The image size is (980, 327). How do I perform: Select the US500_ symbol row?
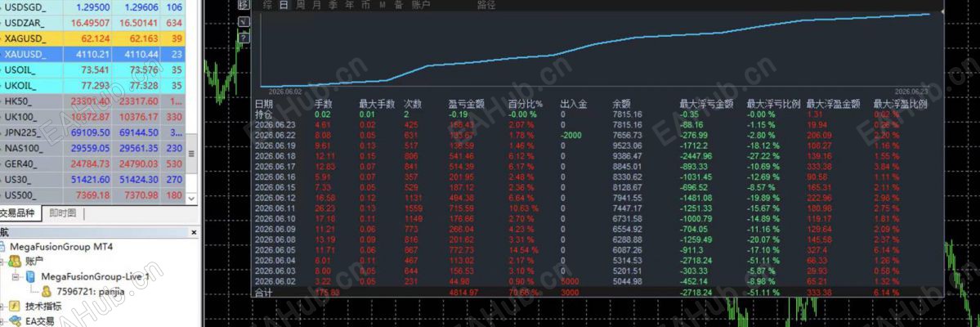94,195
